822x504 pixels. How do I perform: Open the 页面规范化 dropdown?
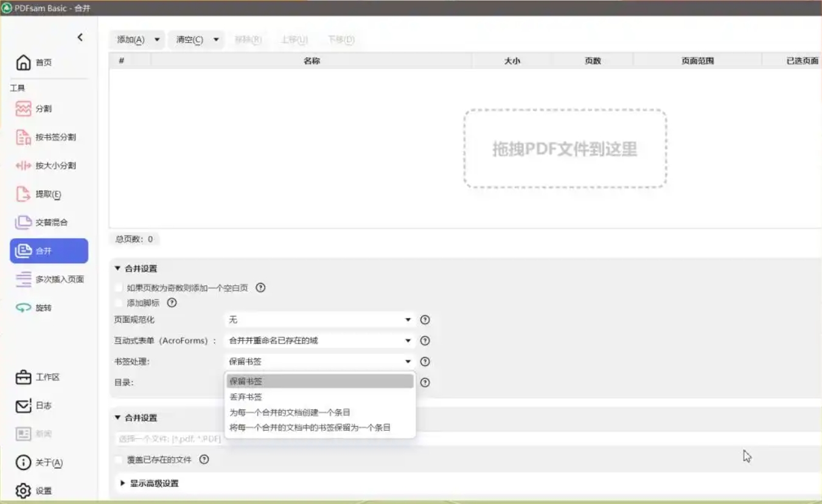(x=319, y=320)
